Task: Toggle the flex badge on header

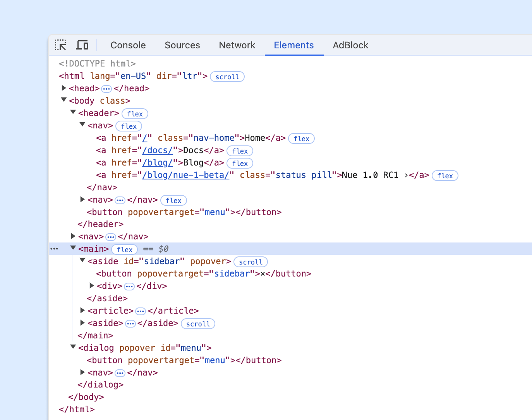Action: tap(135, 114)
